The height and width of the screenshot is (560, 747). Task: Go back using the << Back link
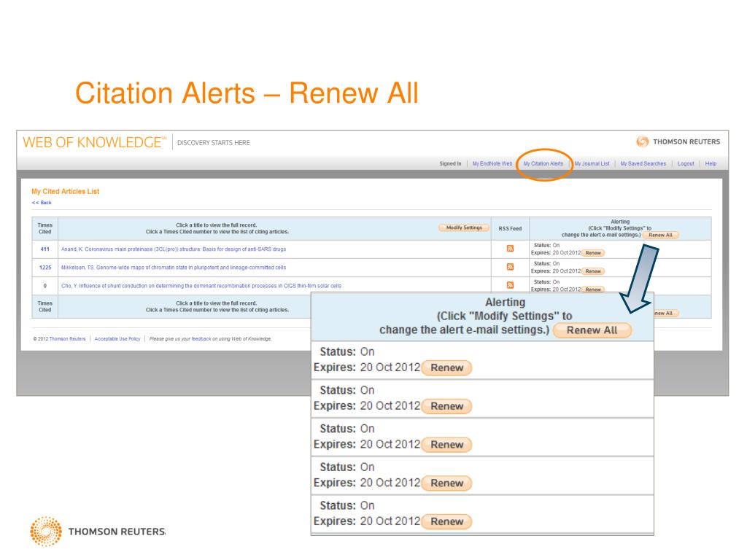[42, 203]
